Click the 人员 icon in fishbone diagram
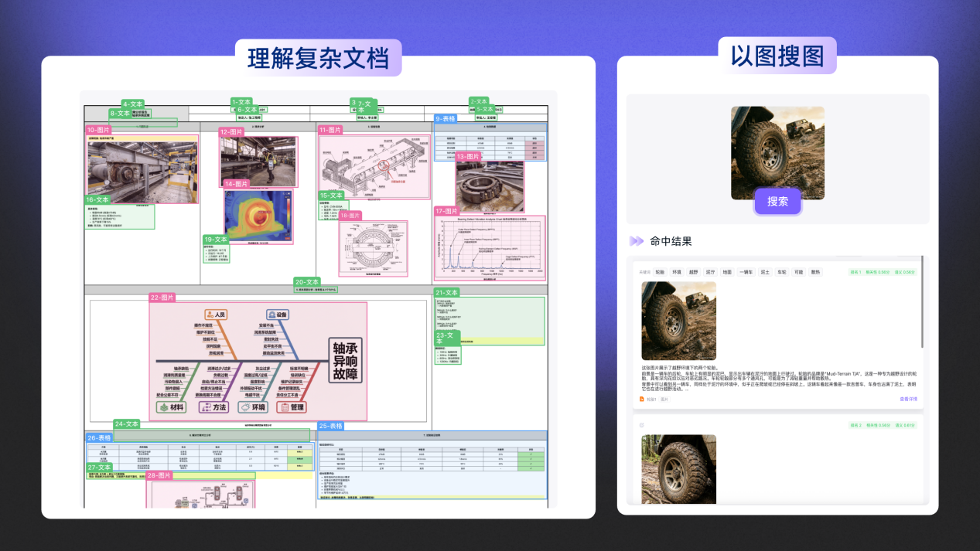Viewport: 980px width, 551px height. tap(210, 315)
